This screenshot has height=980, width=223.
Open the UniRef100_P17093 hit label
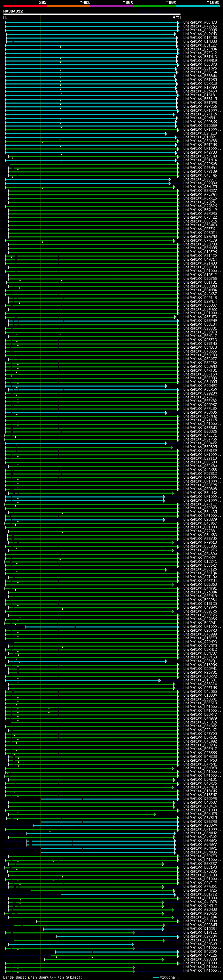pyautogui.click(x=200, y=88)
